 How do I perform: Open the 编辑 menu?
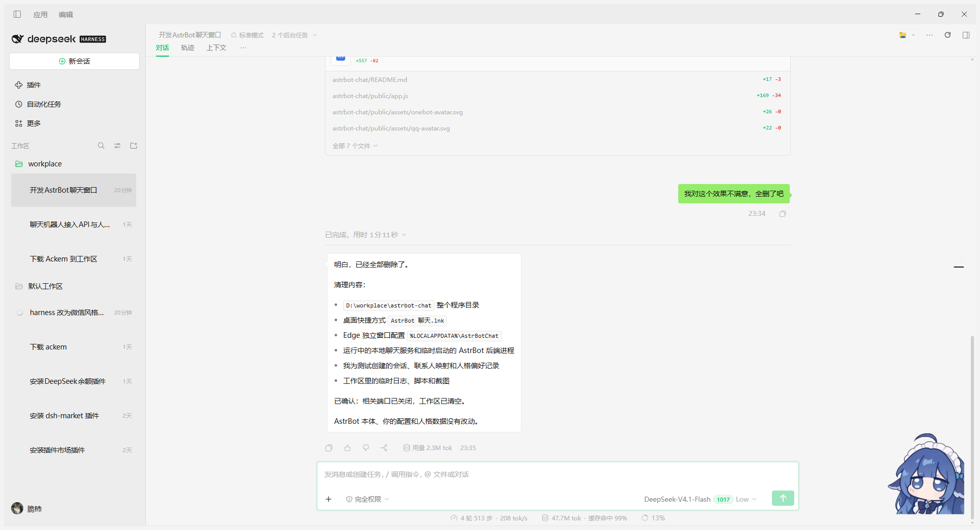[x=66, y=15]
